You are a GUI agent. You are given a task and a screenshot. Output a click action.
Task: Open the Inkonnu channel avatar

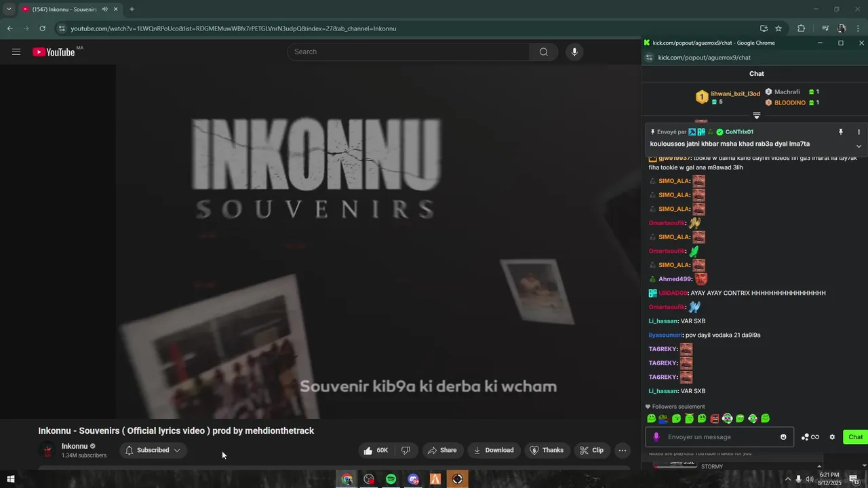(x=47, y=450)
